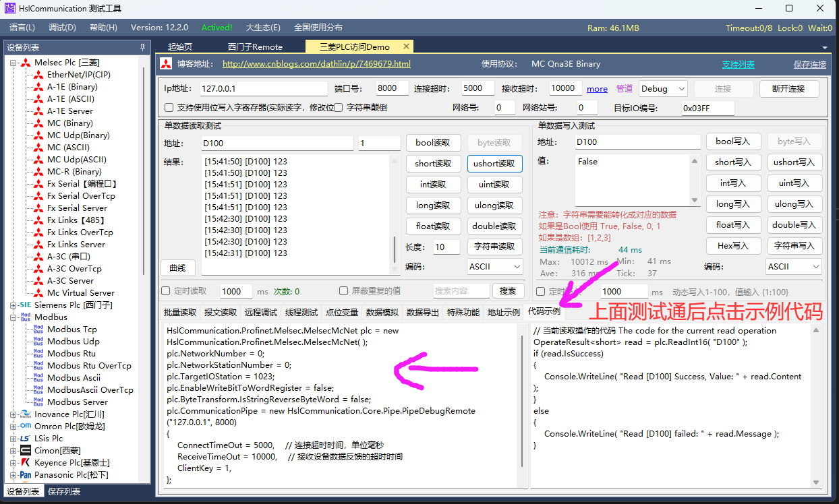Screen dimensions: 839x504
Task: Click the 保存连接 link
Action: point(810,65)
